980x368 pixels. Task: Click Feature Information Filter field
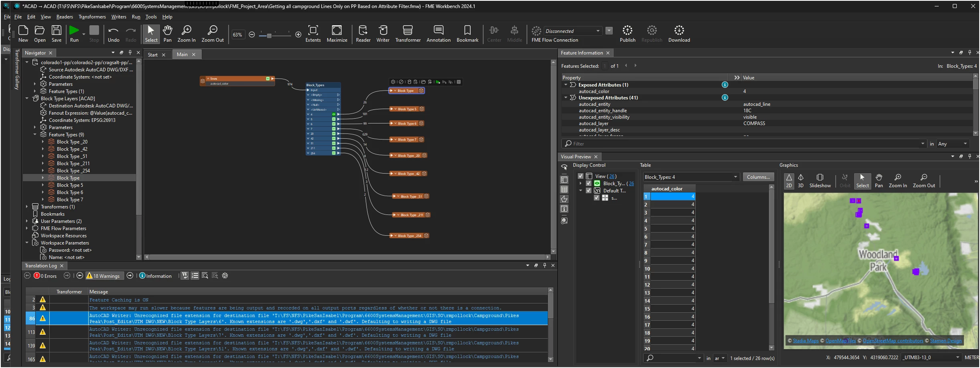744,144
